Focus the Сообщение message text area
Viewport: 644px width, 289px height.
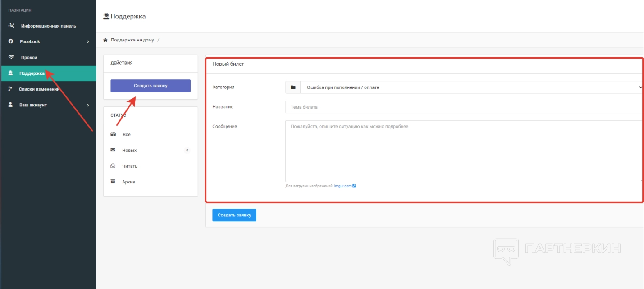click(x=463, y=151)
